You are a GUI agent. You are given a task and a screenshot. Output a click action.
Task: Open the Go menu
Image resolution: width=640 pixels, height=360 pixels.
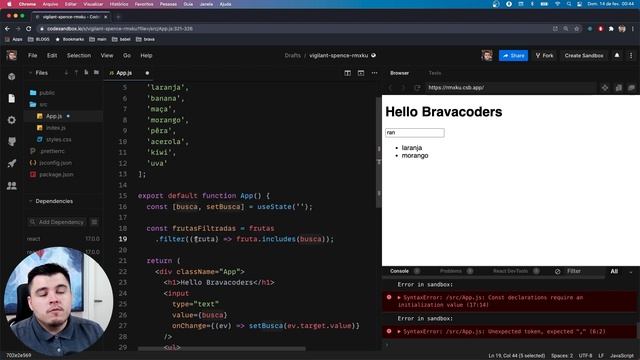click(x=127, y=56)
